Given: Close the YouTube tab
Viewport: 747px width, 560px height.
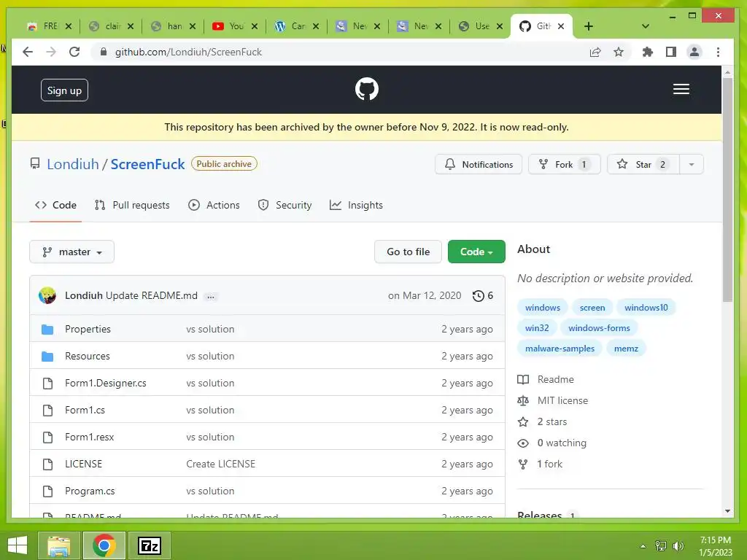Looking at the screenshot, I should point(255,26).
